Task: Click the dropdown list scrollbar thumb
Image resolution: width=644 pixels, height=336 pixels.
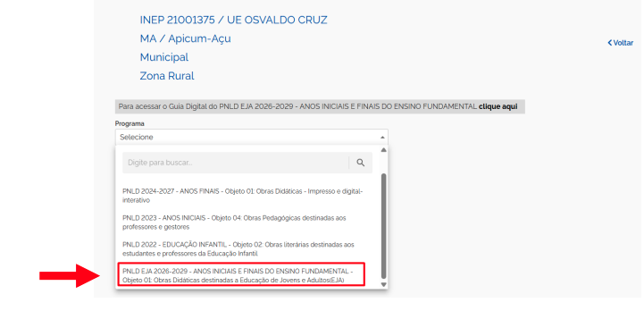Action: [x=383, y=226]
